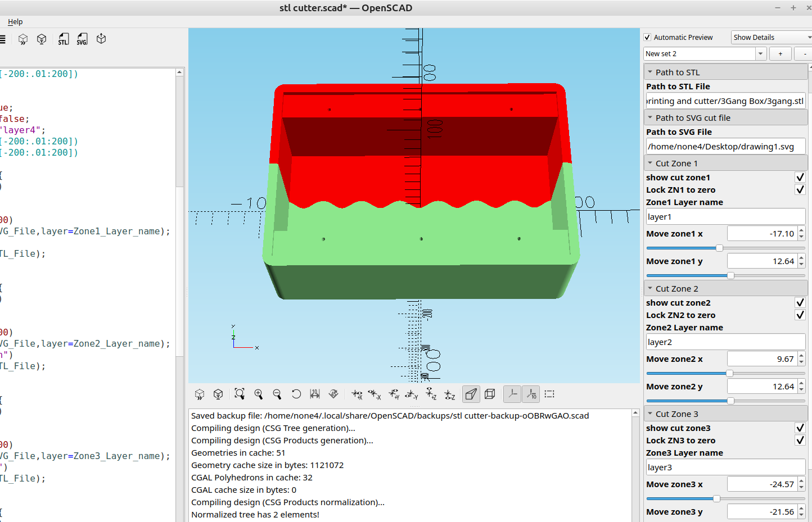Toggle the Automatic Preview checkbox
Screen dimensions: 812x522
pyautogui.click(x=647, y=37)
